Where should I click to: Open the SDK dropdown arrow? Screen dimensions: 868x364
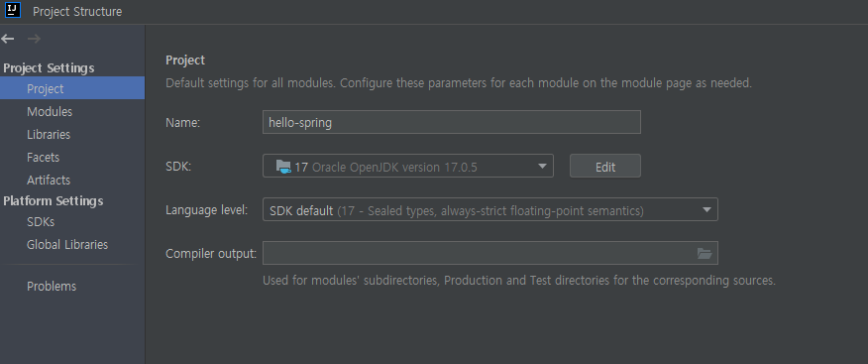(x=542, y=167)
